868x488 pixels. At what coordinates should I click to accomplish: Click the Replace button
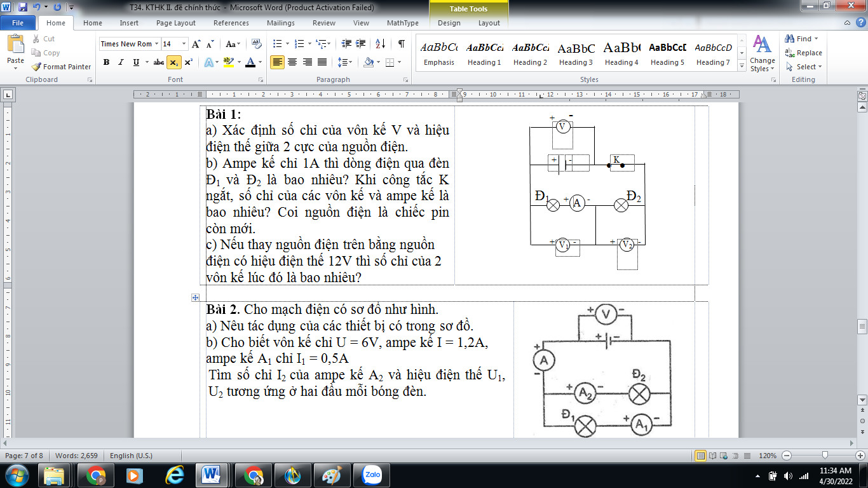click(x=804, y=53)
